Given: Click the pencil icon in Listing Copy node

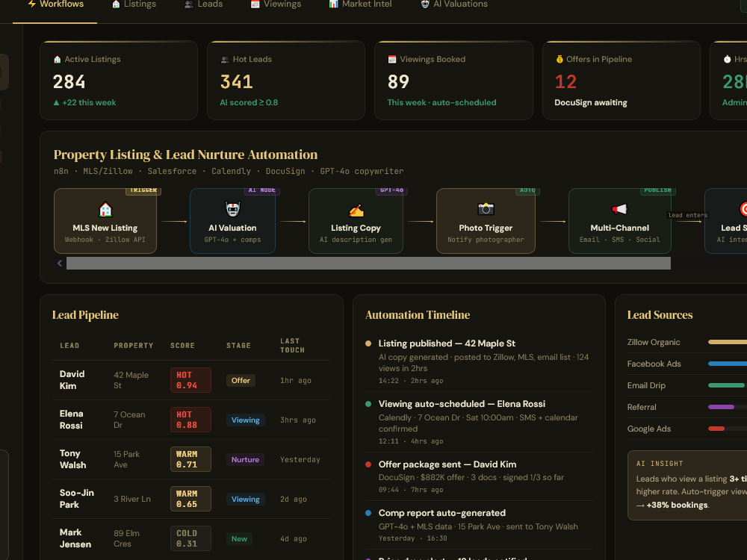Looking at the screenshot, I should (356, 210).
